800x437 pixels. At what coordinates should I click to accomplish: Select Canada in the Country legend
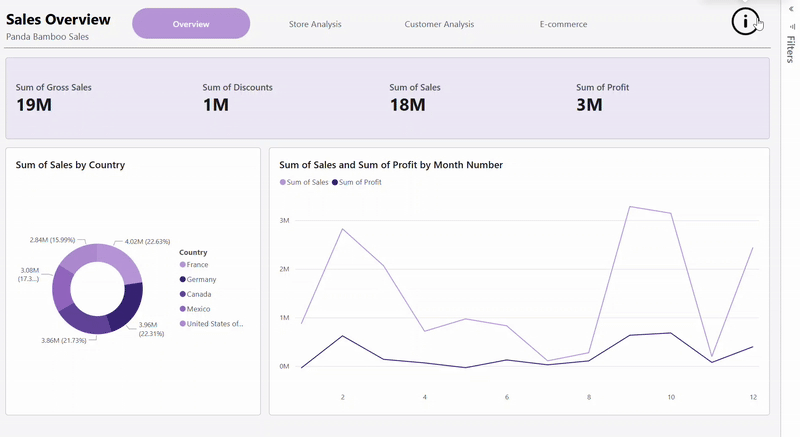pyautogui.click(x=202, y=294)
